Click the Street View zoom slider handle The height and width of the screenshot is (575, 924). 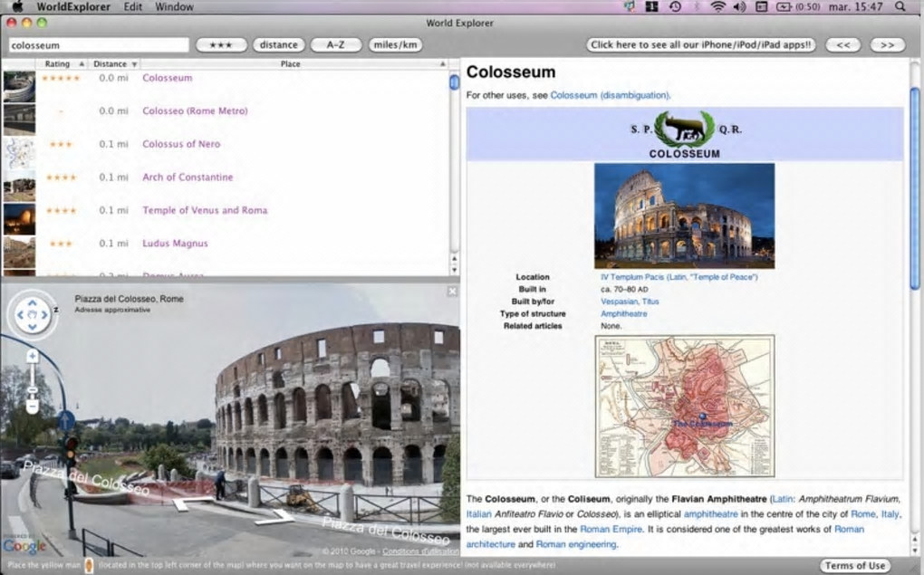pos(33,390)
